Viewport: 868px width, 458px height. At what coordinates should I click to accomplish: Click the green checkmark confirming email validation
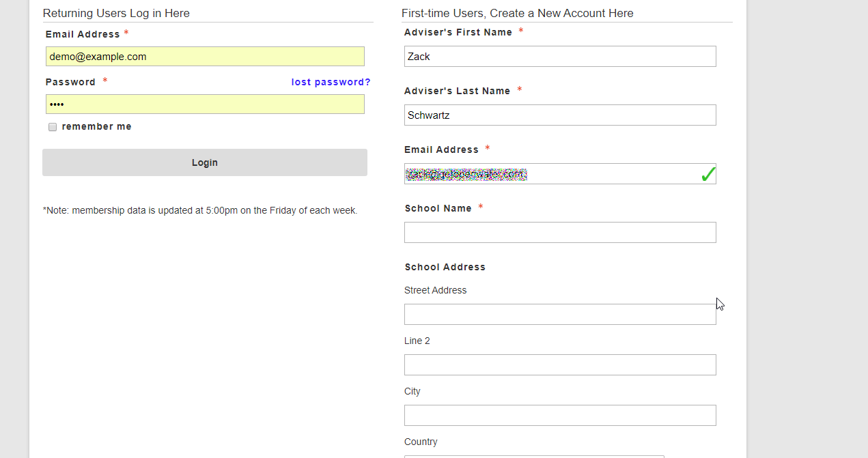[x=708, y=173]
